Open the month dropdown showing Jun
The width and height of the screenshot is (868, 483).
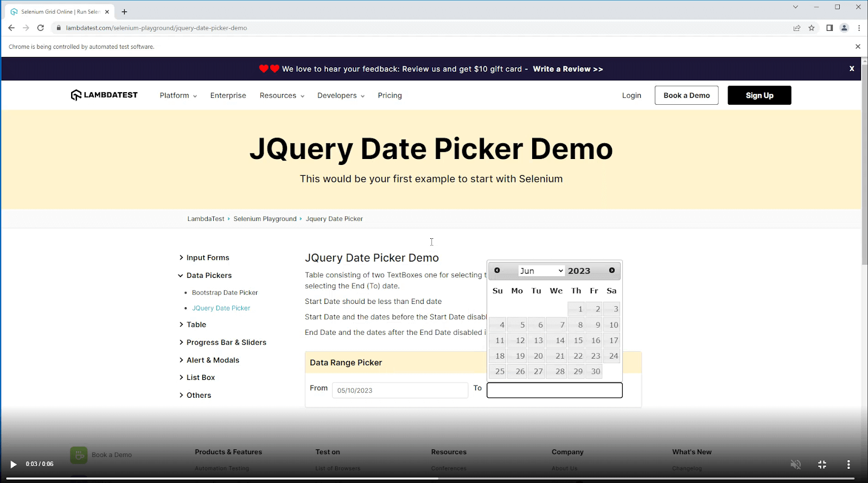click(x=541, y=271)
